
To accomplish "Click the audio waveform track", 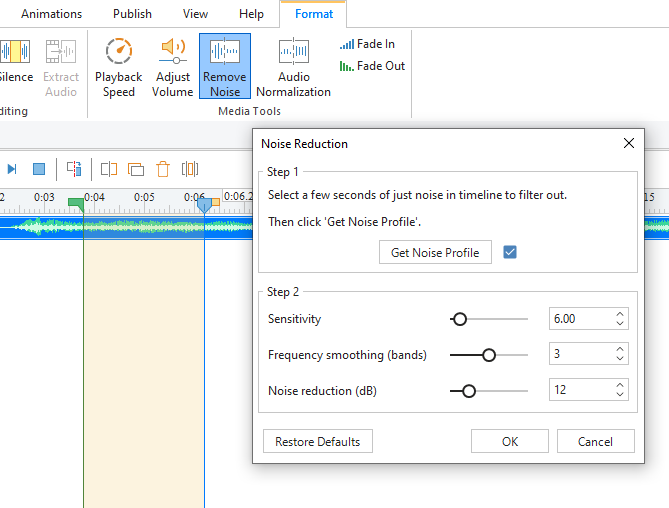I will coord(126,227).
